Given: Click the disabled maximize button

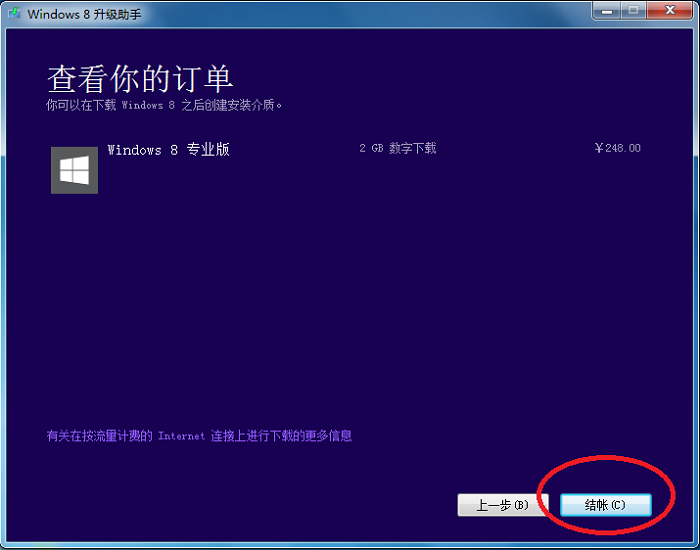Looking at the screenshot, I should click(x=633, y=11).
